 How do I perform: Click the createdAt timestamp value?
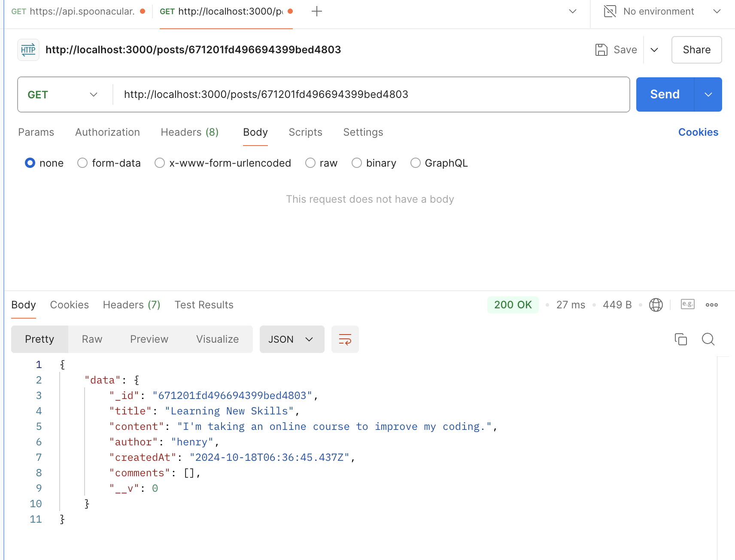(270, 457)
